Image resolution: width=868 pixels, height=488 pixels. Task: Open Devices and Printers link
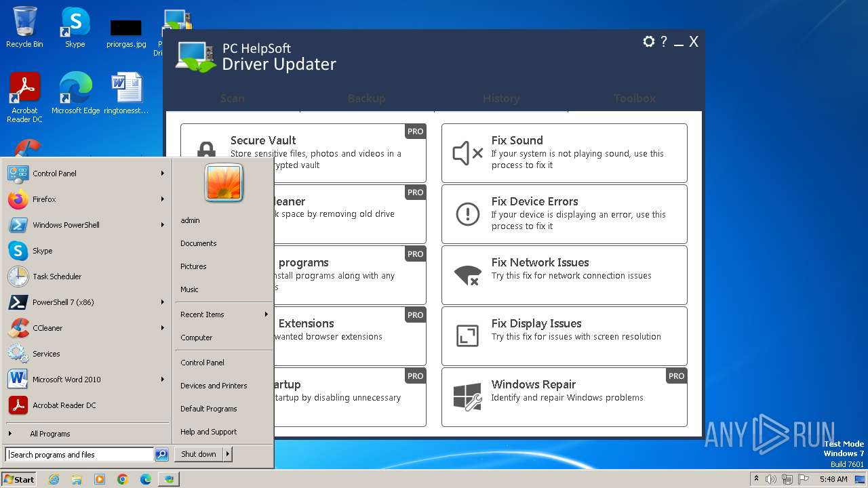[214, 386]
